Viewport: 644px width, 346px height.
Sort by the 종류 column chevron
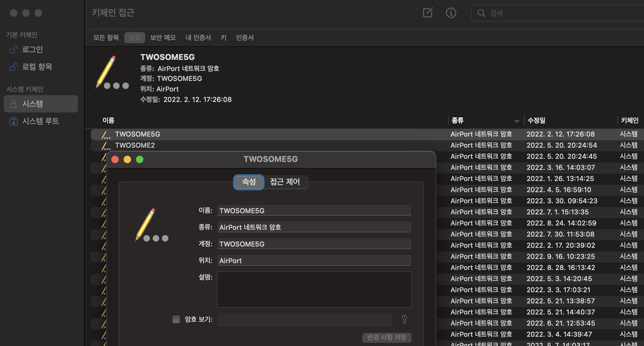(517, 121)
